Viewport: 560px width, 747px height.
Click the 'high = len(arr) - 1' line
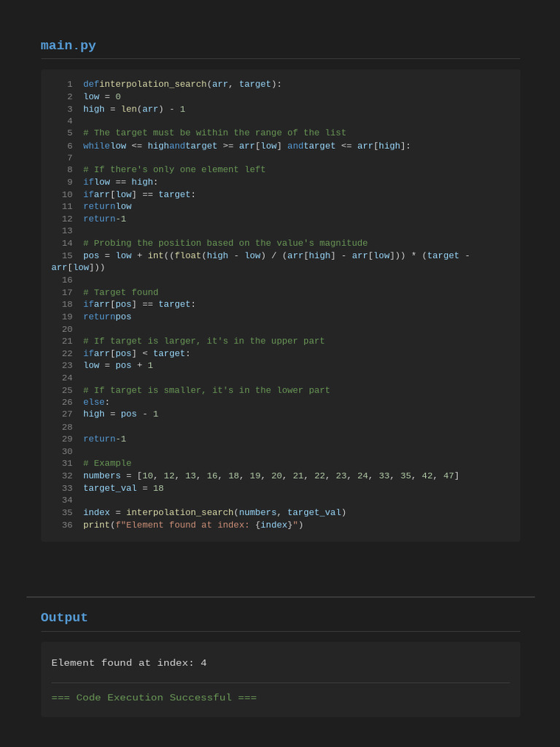click(134, 109)
